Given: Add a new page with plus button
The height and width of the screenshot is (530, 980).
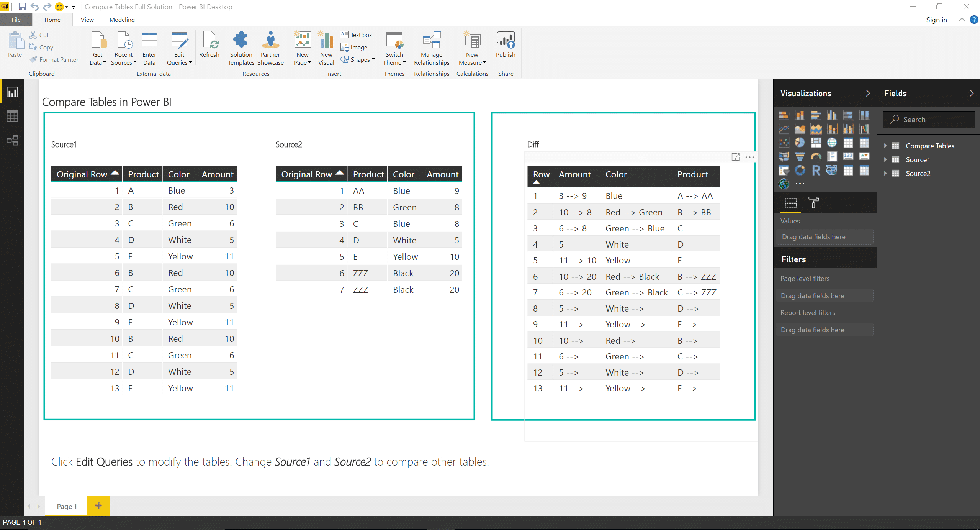Looking at the screenshot, I should point(98,505).
